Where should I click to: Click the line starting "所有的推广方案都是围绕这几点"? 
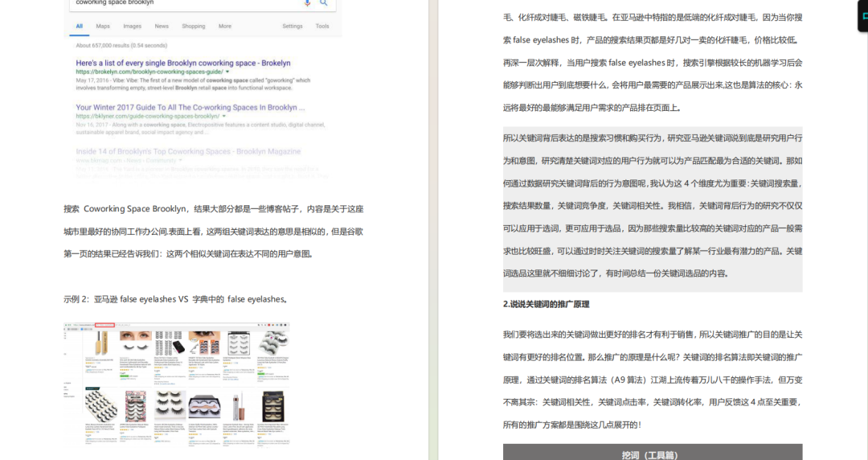pyautogui.click(x=572, y=425)
